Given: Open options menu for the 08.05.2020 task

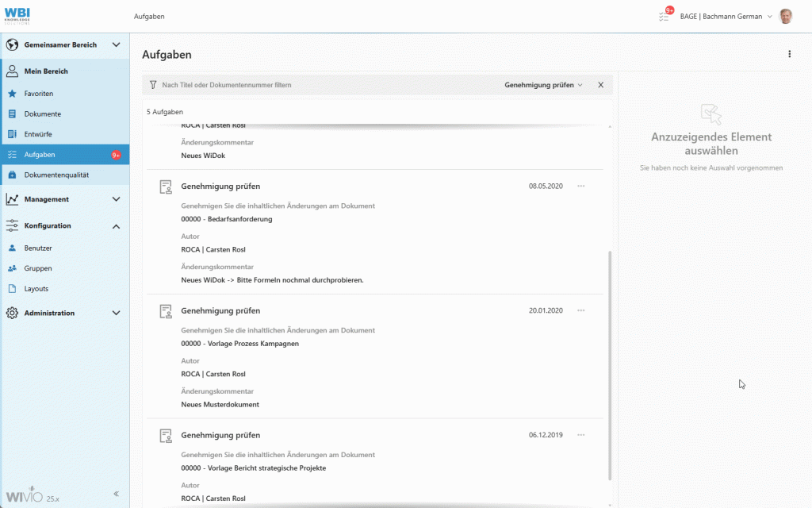Looking at the screenshot, I should tap(581, 187).
